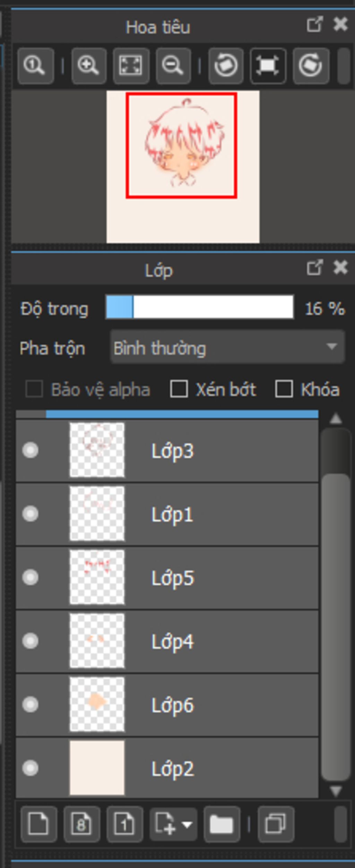Click the Độ trong opacity slider
Image resolution: width=355 pixels, height=868 pixels.
(200, 307)
